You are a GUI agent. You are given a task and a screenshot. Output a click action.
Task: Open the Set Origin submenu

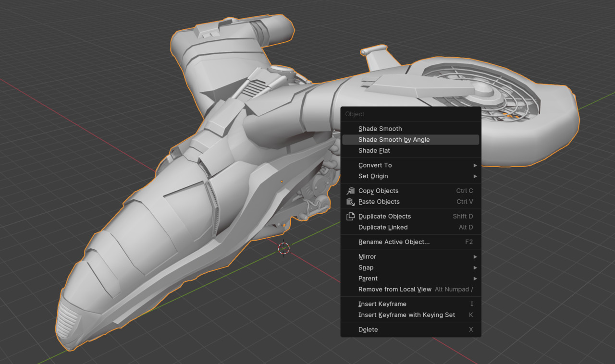(x=410, y=176)
